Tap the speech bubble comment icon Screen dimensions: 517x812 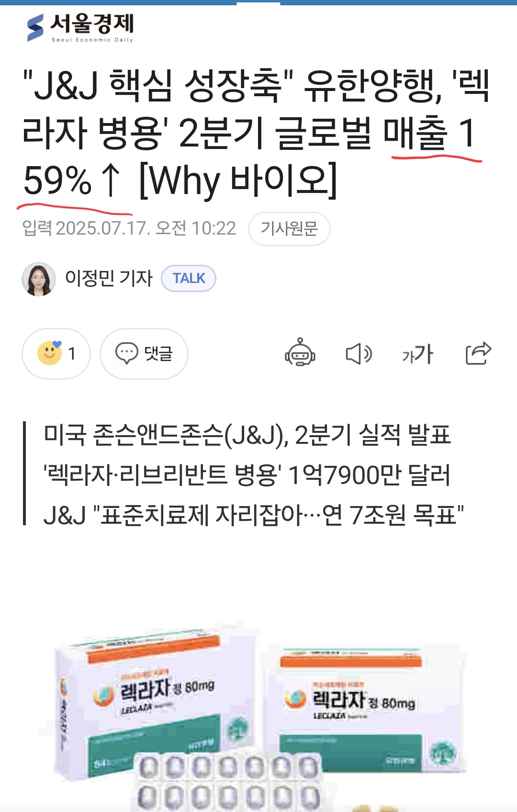tap(126, 353)
